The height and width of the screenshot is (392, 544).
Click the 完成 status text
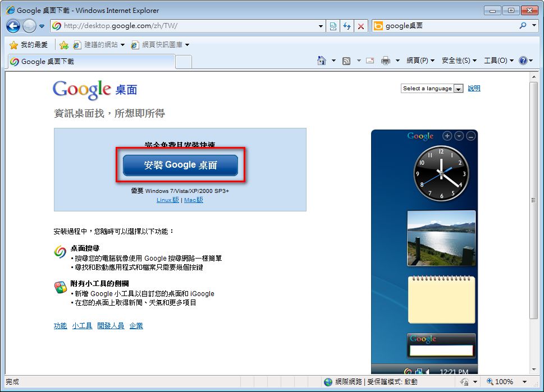[x=12, y=382]
